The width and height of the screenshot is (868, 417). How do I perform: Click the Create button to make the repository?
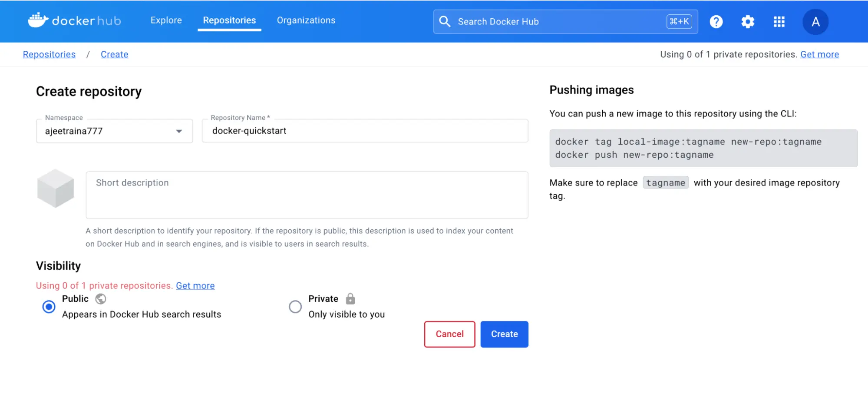504,334
